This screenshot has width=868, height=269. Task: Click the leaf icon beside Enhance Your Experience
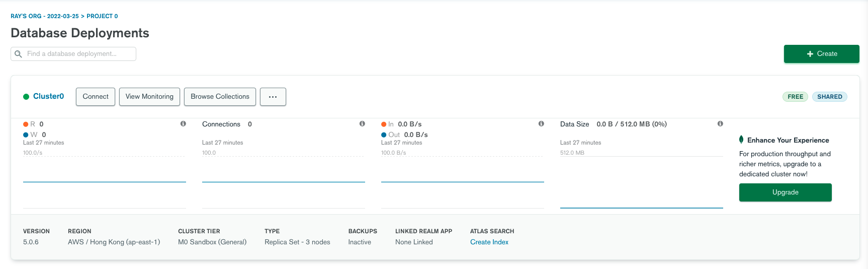click(x=741, y=140)
